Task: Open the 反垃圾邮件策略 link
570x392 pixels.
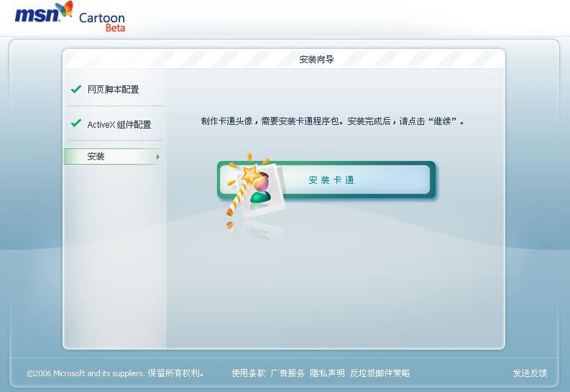Action: pos(380,373)
